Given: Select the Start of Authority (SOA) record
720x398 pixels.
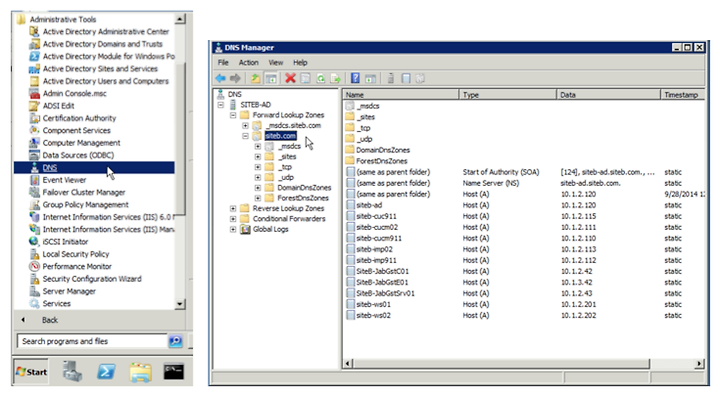Looking at the screenshot, I should (x=501, y=172).
